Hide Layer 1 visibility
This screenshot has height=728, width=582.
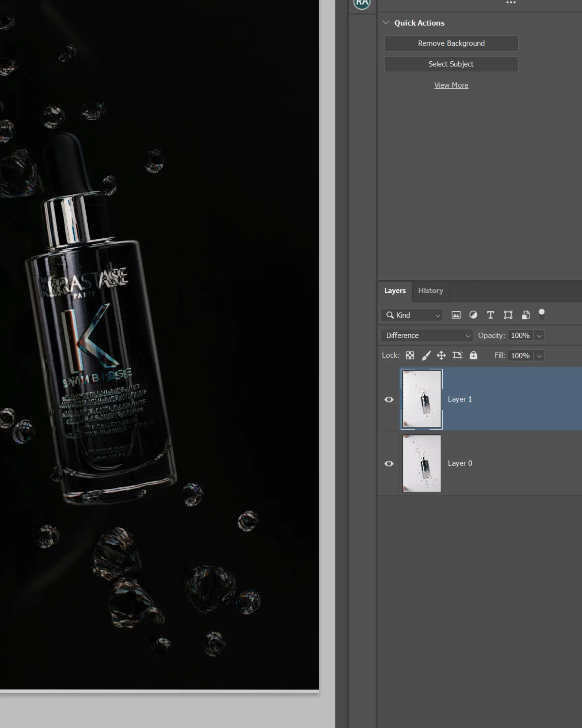(x=389, y=399)
